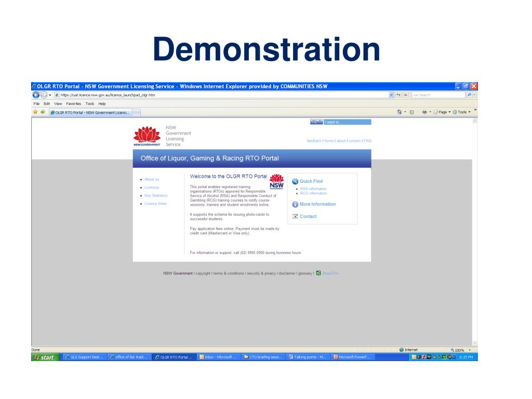Click the Add to Favorites icon

pyautogui.click(x=43, y=112)
